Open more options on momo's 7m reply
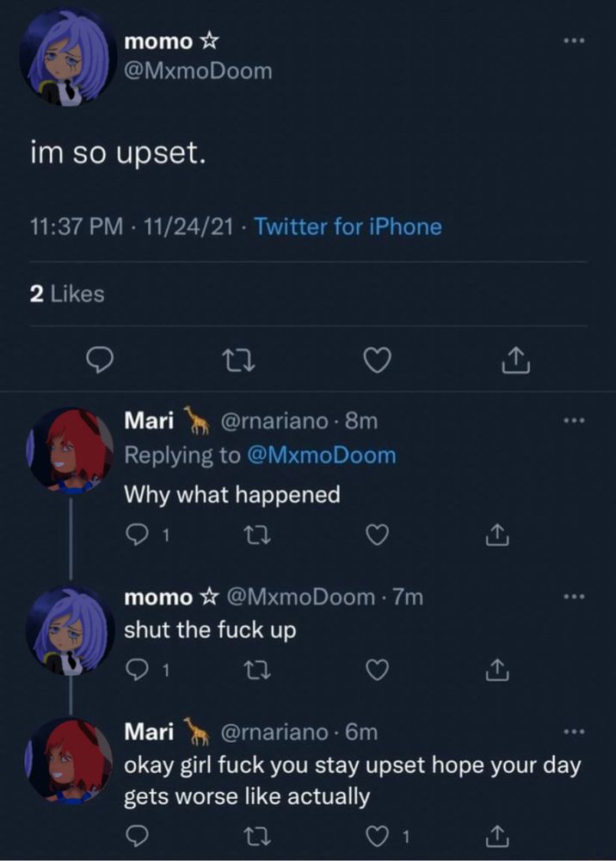 pyautogui.click(x=575, y=597)
